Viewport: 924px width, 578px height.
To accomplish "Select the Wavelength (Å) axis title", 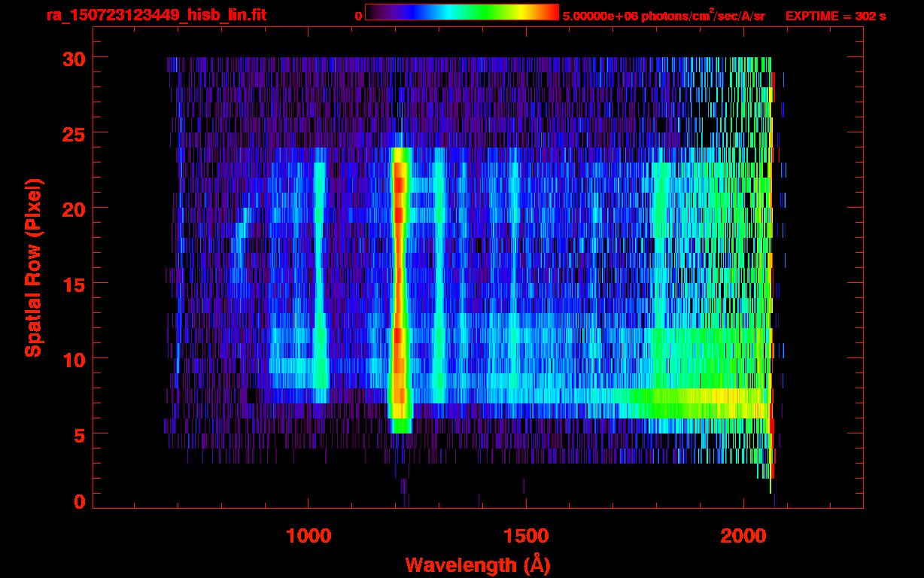I will click(x=475, y=564).
